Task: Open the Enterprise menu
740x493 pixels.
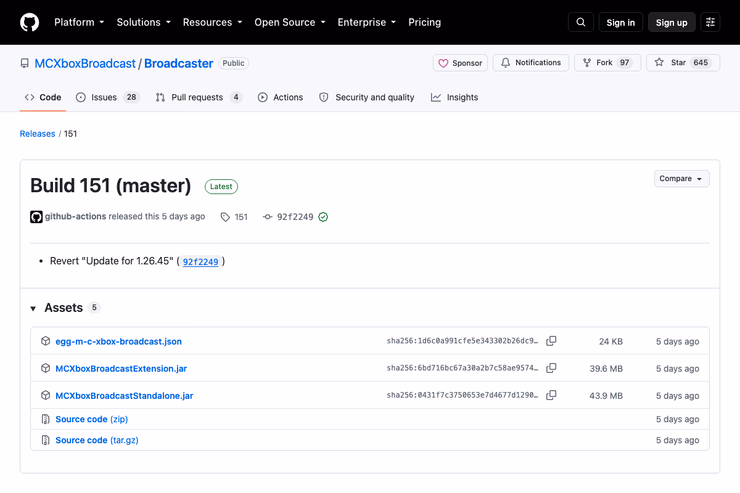Action: point(367,22)
